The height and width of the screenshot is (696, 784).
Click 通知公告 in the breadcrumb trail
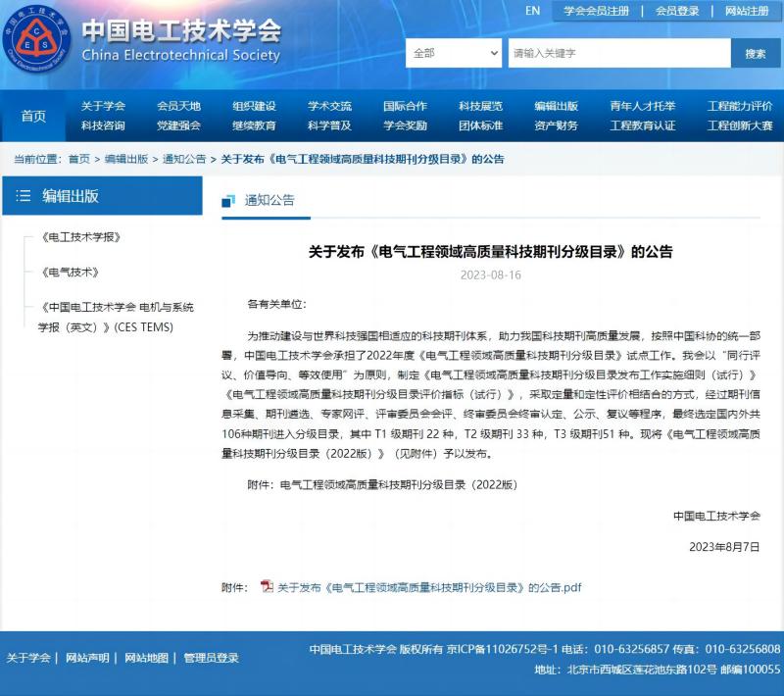(184, 159)
